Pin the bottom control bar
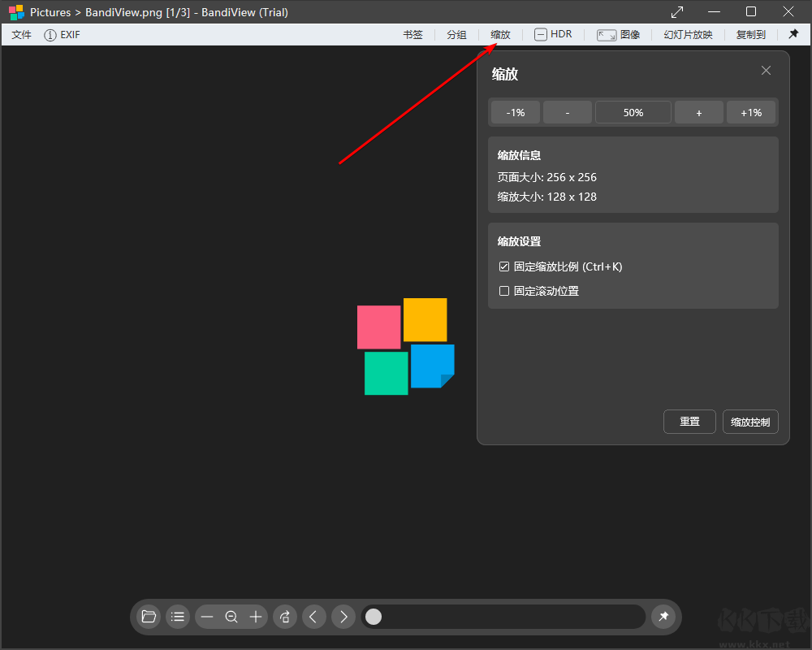812x650 pixels. (x=663, y=617)
